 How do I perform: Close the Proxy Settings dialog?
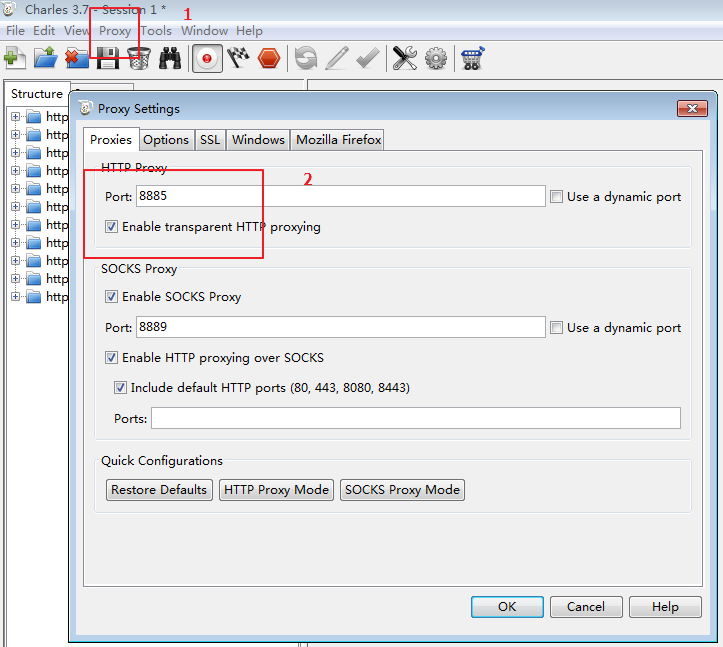pyautogui.click(x=692, y=109)
